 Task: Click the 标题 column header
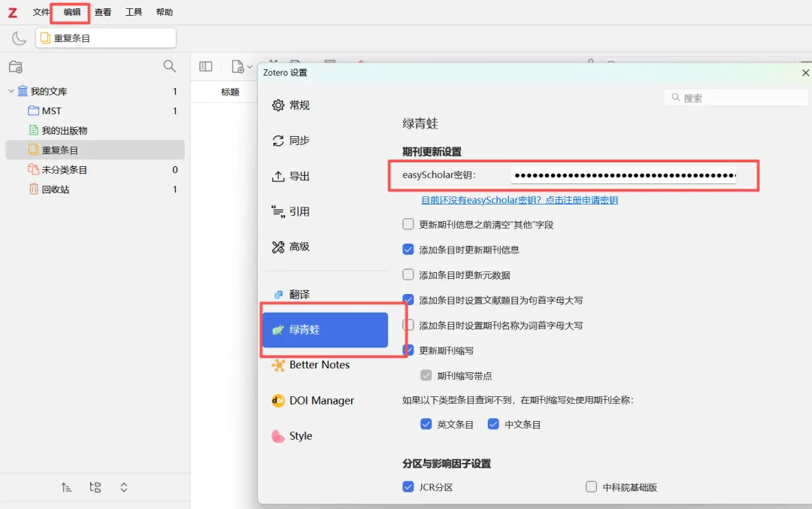pyautogui.click(x=230, y=92)
